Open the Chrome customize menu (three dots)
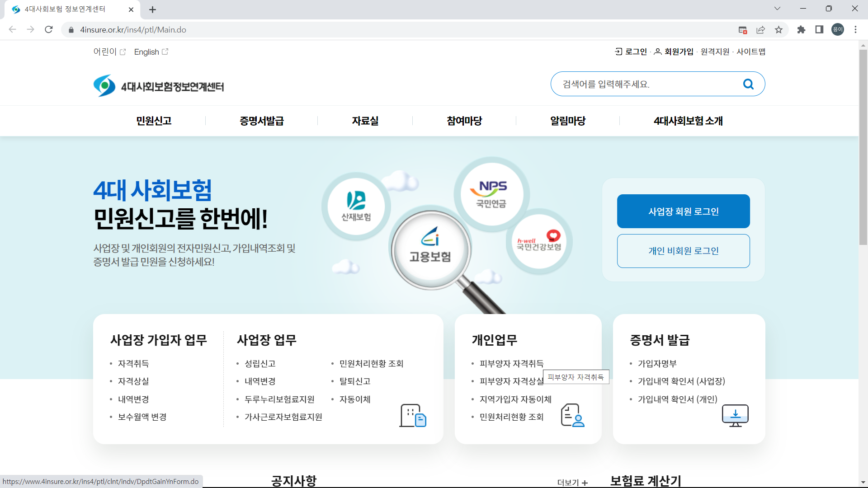This screenshot has width=868, height=488. 855,29
